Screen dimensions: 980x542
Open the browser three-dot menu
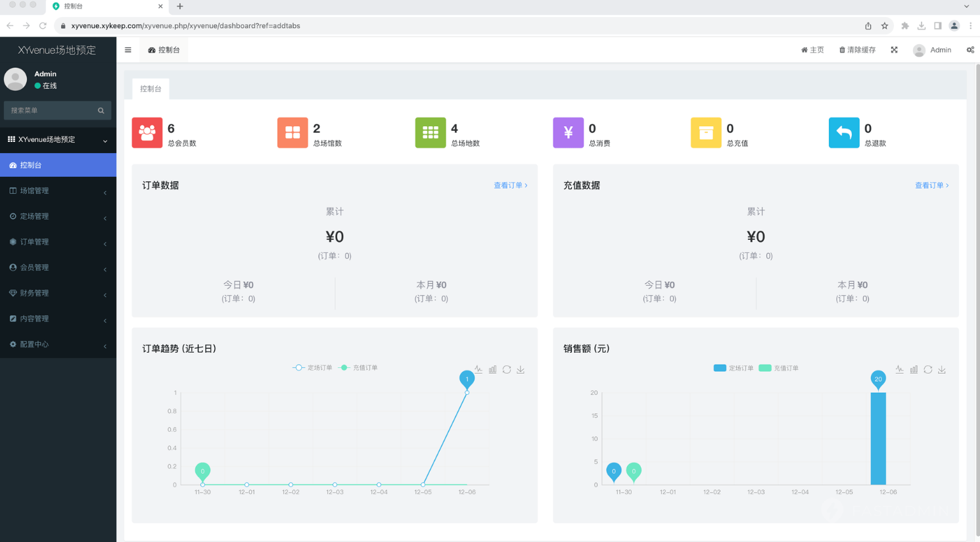(x=971, y=26)
